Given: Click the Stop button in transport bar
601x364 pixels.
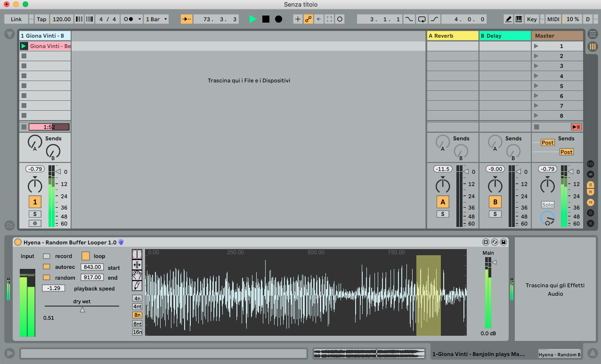Looking at the screenshot, I should tap(266, 19).
